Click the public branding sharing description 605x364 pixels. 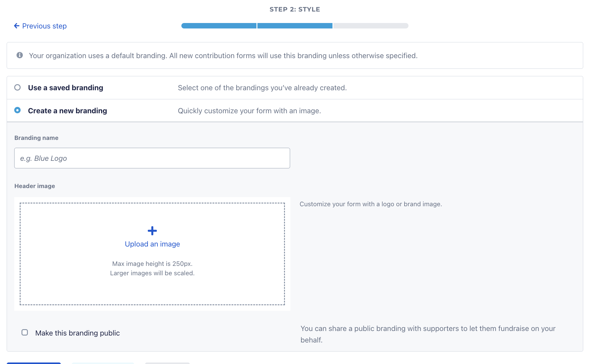coord(428,334)
